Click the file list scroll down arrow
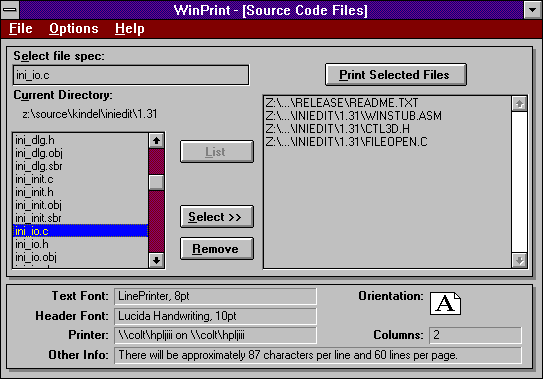Image resolution: width=543 pixels, height=379 pixels. [156, 260]
